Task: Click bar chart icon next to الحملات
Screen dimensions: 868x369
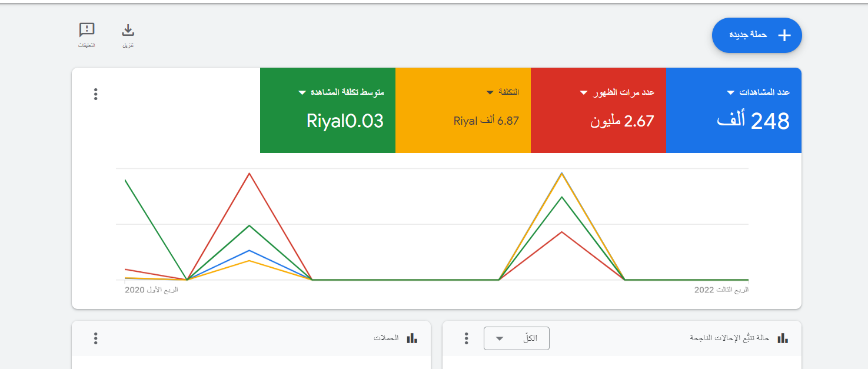Action: point(412,338)
